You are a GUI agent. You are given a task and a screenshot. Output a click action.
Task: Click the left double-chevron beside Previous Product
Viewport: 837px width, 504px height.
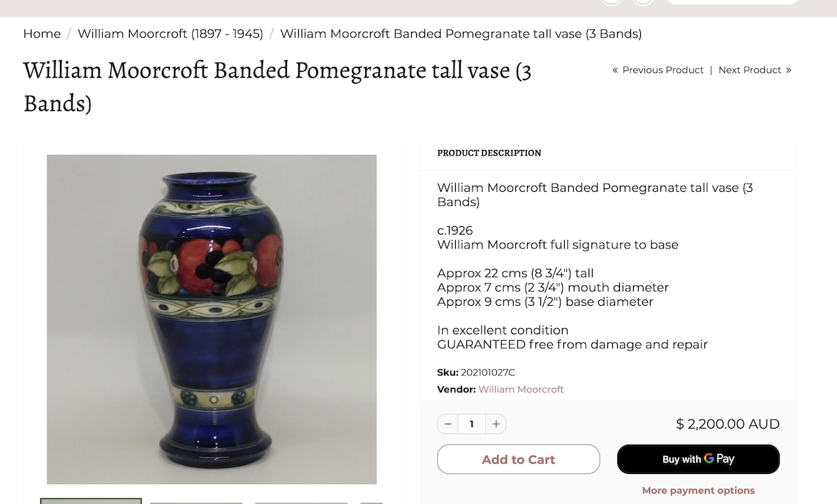click(x=615, y=70)
